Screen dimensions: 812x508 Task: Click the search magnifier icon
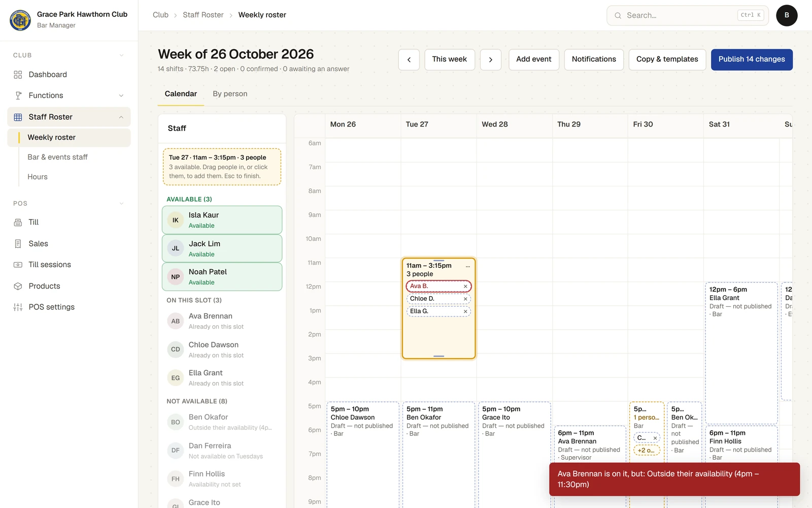(x=618, y=15)
